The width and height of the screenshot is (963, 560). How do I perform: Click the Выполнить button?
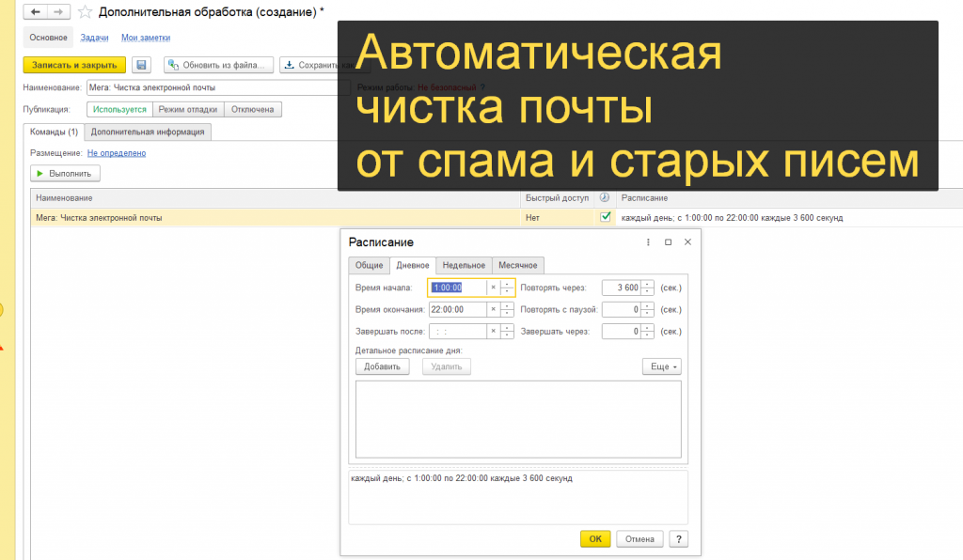[65, 174]
